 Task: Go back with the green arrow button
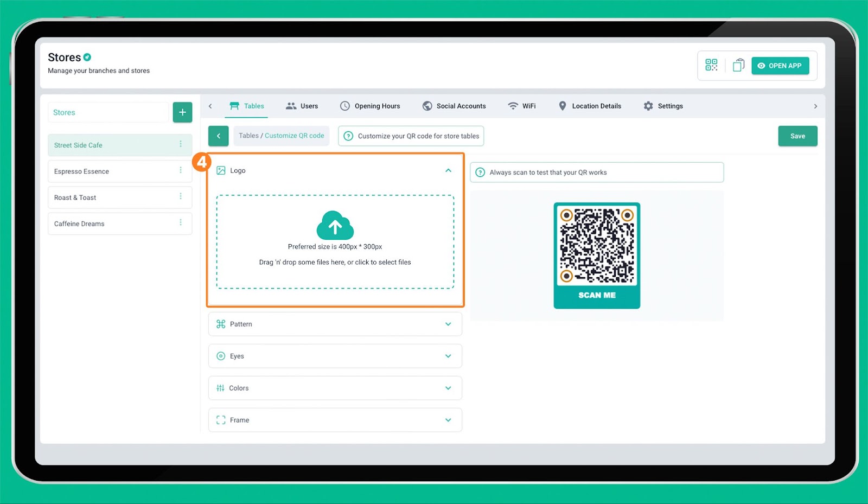tap(219, 136)
